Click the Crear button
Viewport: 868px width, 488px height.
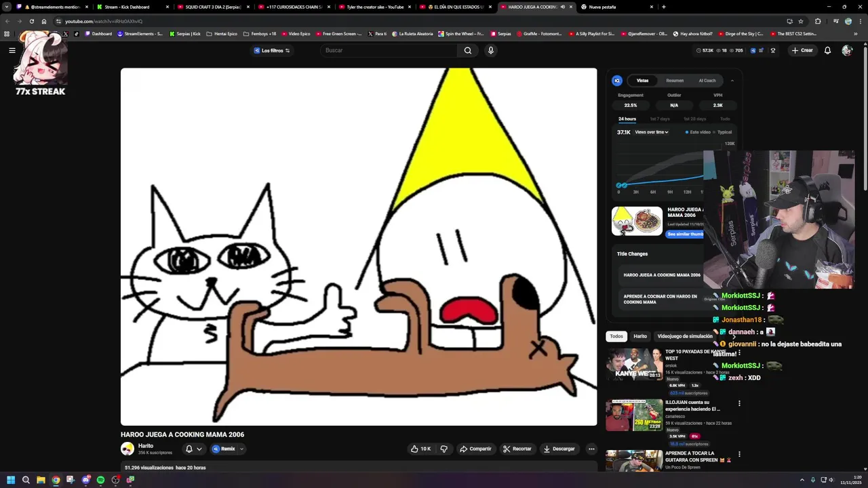(802, 50)
